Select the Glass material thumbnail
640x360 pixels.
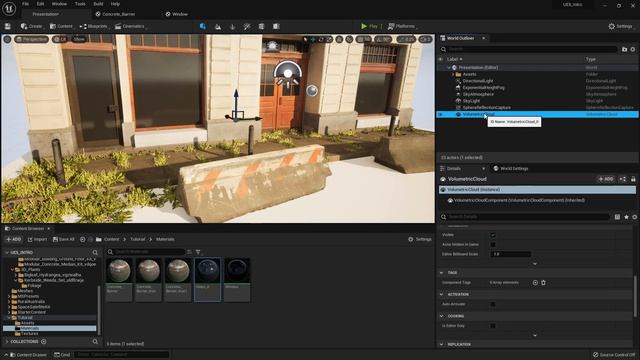pos(207,280)
